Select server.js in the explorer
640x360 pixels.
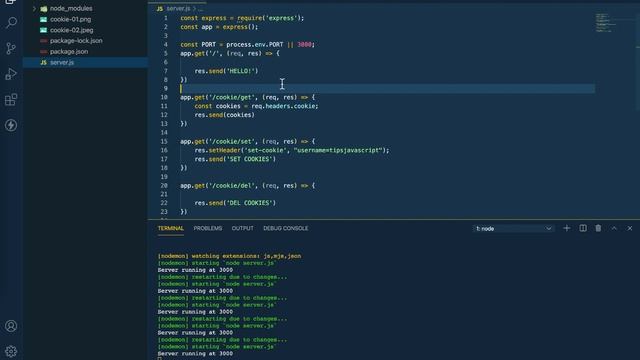coord(85,62)
